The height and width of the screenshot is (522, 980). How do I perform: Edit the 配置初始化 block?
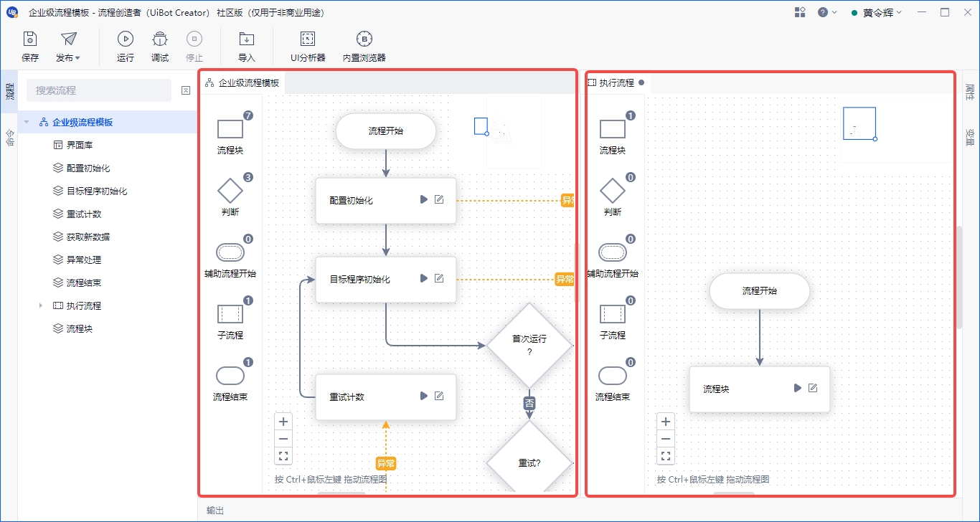pos(439,199)
